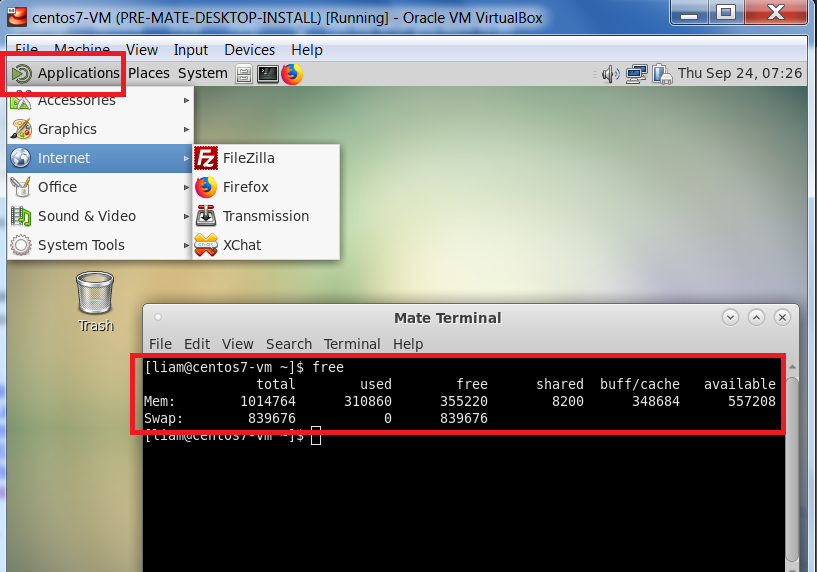Expand the System Tools submenu
Image resolution: width=817 pixels, height=572 pixels.
81,245
